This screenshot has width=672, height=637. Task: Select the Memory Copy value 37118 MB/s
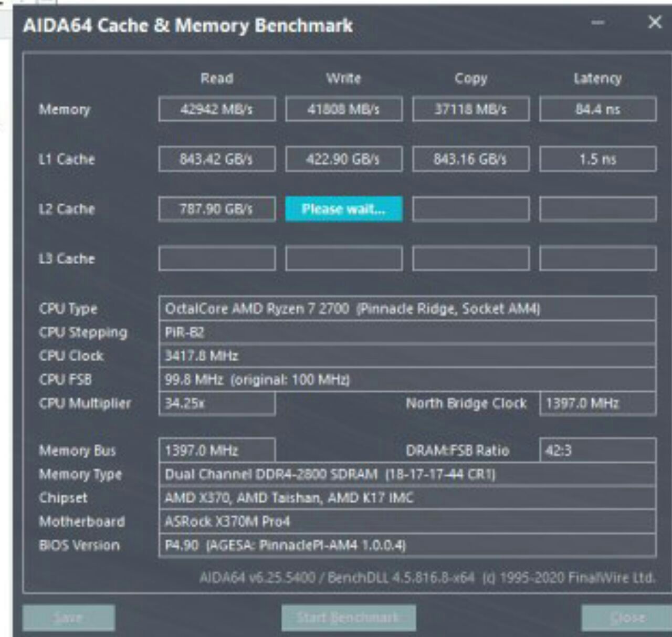(x=471, y=109)
